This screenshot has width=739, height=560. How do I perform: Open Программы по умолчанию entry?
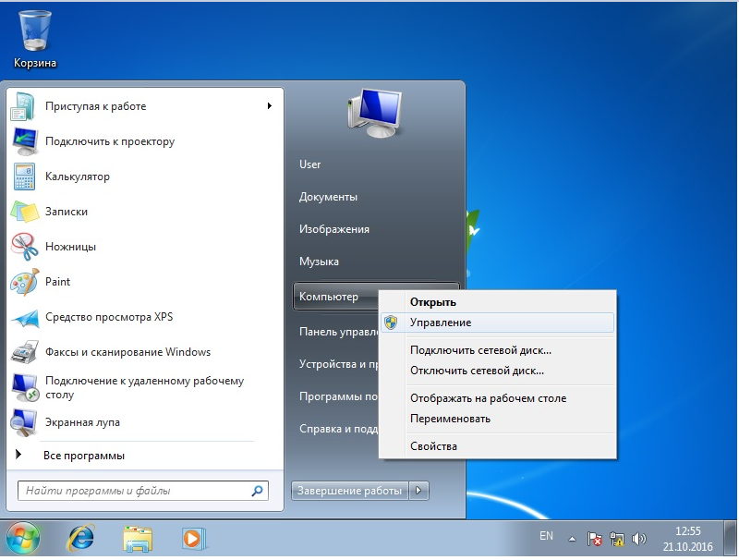tap(338, 396)
